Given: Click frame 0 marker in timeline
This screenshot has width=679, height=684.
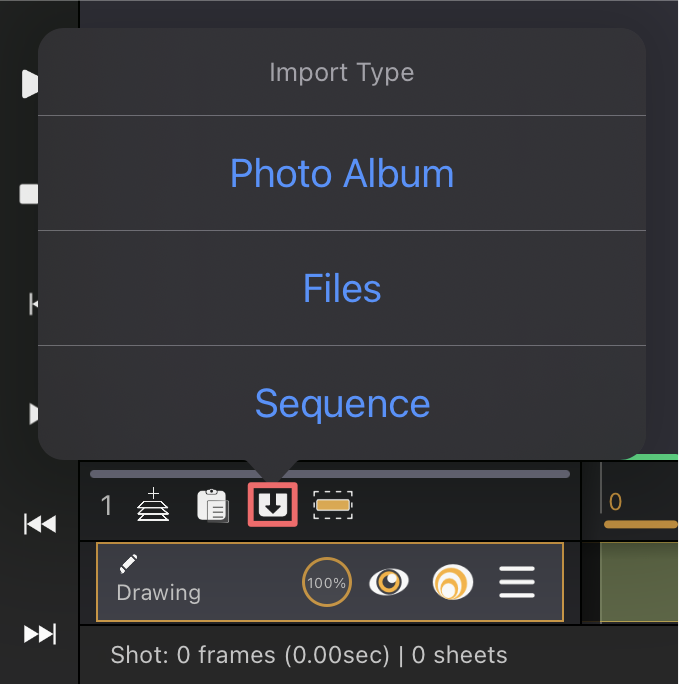Looking at the screenshot, I should coord(615,502).
